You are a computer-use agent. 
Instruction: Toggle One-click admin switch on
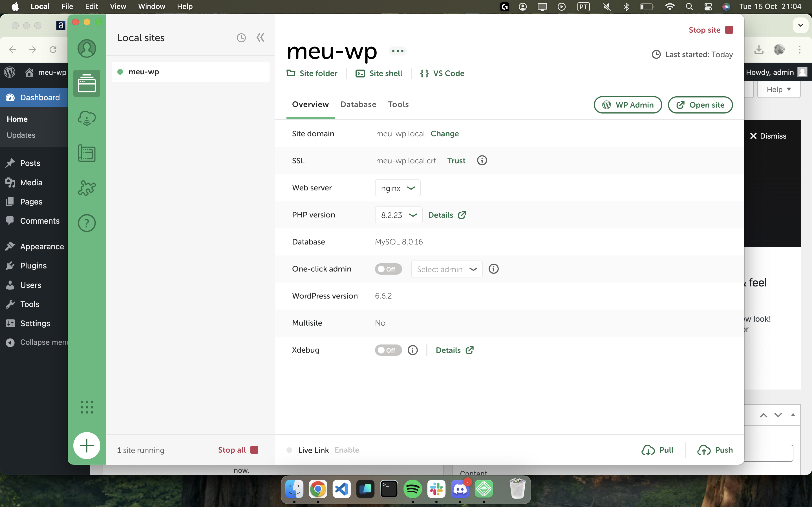click(388, 269)
